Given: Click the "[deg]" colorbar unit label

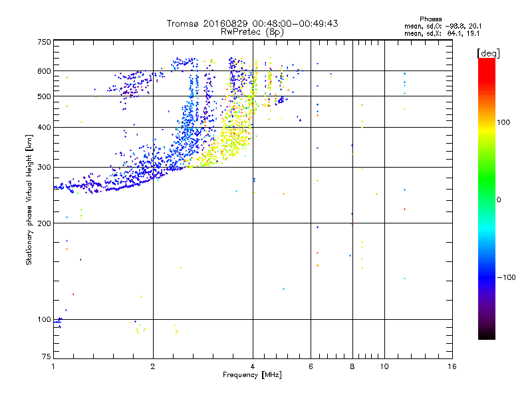Looking at the screenshot, I should tap(488, 54).
